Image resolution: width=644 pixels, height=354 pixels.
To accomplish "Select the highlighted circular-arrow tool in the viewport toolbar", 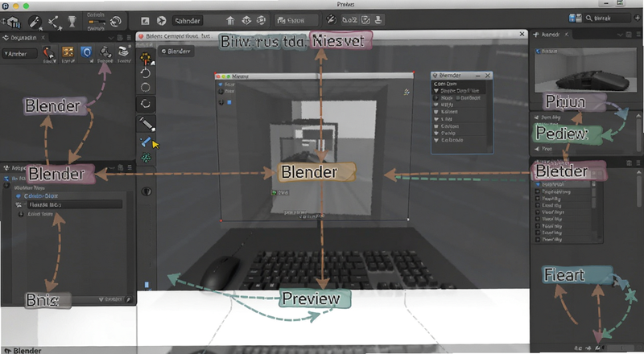I will coord(146,104).
